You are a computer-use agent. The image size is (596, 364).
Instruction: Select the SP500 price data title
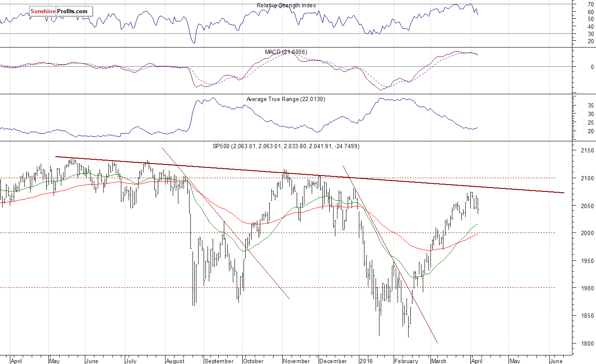tap(286, 146)
